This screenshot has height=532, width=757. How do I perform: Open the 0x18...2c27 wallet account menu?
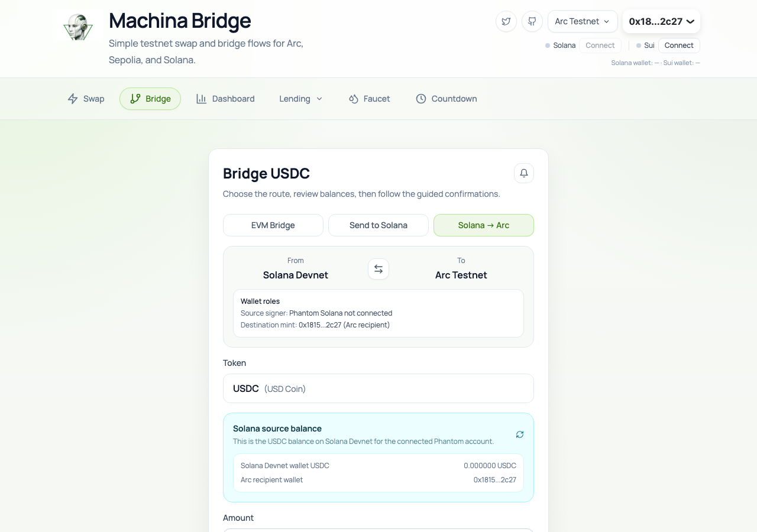662,21
